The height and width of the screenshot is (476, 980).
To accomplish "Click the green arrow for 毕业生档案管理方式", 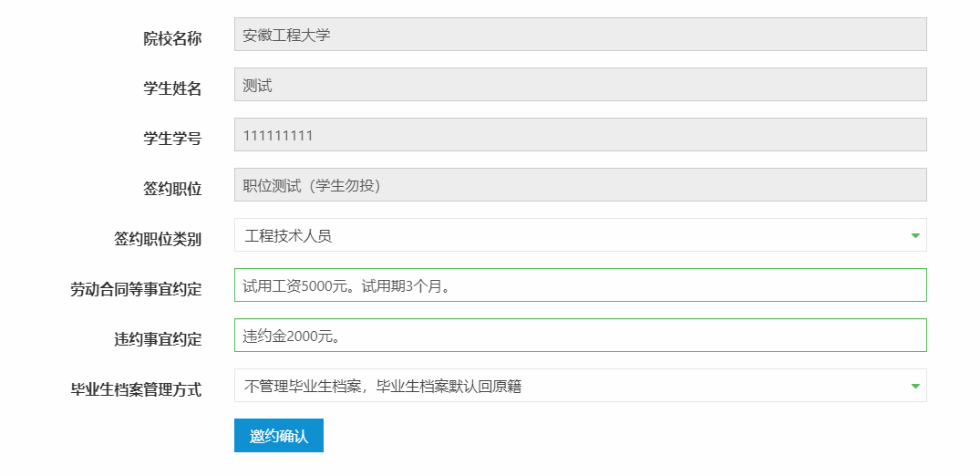I will tap(914, 387).
